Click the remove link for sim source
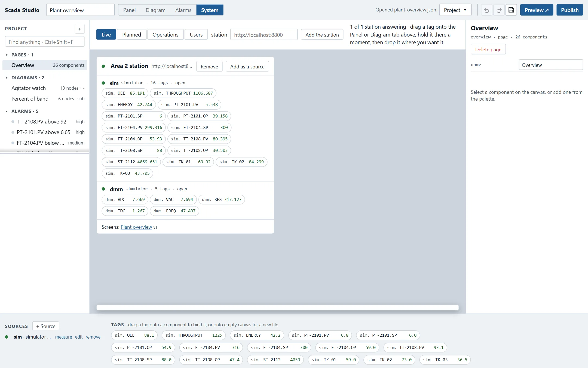This screenshot has width=588, height=368. coord(93,337)
